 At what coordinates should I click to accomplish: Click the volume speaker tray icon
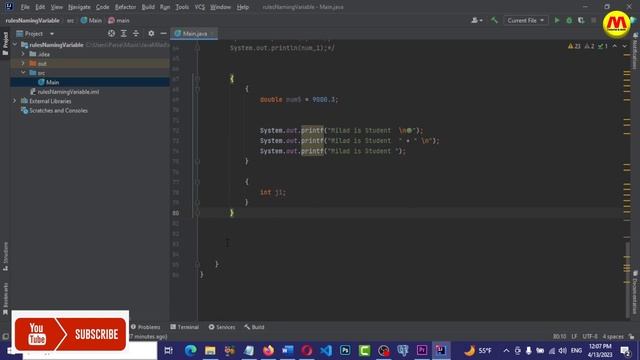[x=562, y=350]
